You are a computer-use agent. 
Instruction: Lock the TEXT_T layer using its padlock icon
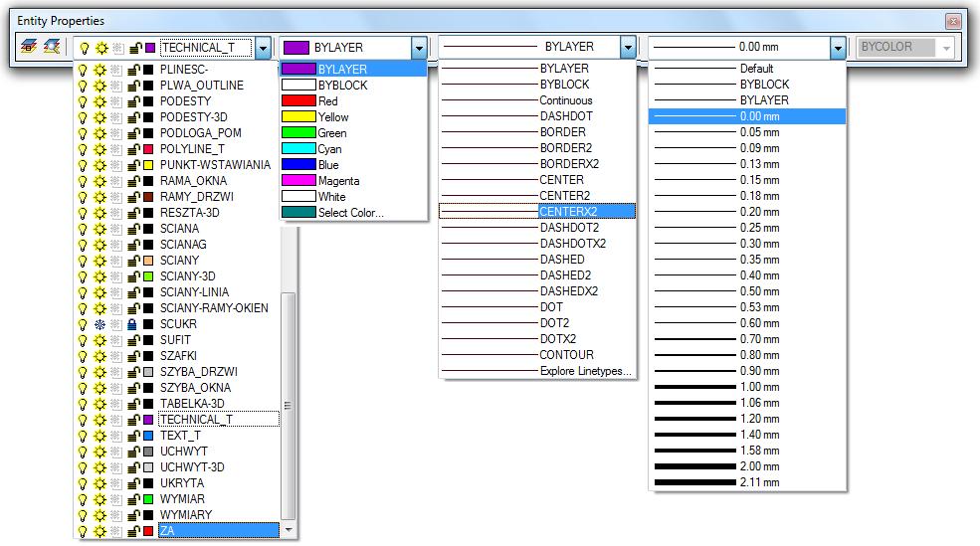click(x=133, y=436)
